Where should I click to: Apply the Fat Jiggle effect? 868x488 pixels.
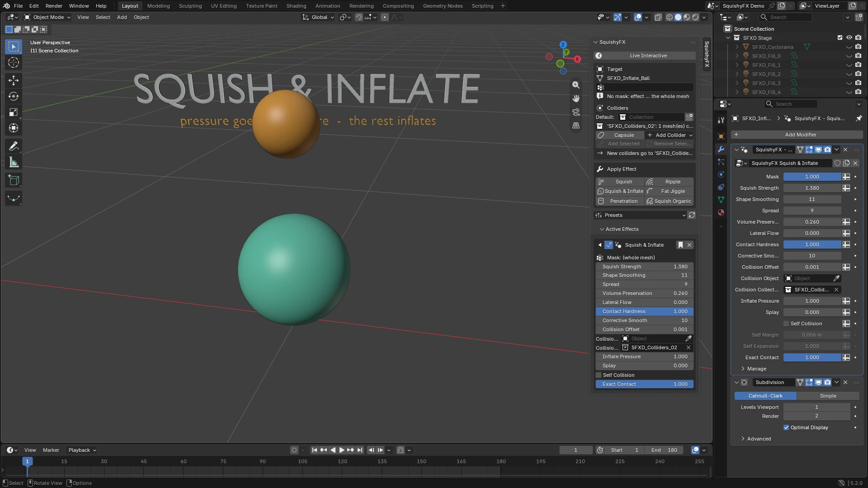[669, 191]
